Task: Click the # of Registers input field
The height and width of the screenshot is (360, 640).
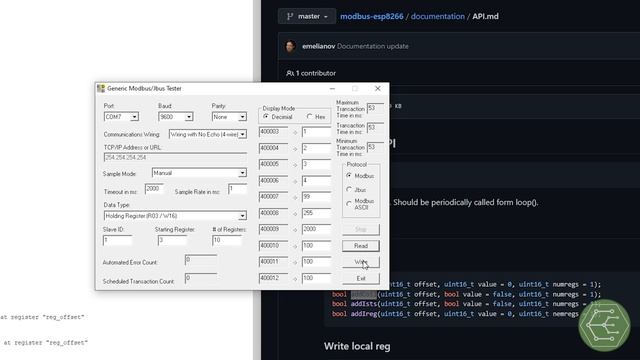Action: tap(227, 240)
